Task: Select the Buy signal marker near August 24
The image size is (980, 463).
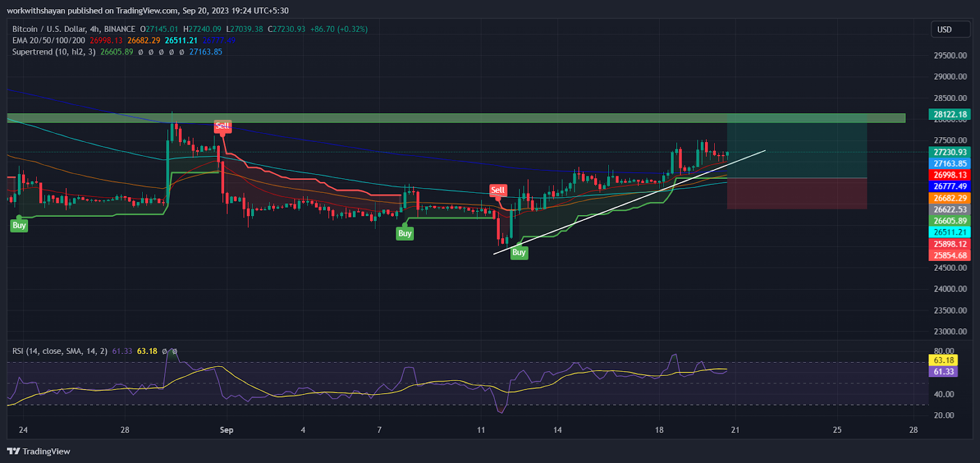Action: point(19,225)
